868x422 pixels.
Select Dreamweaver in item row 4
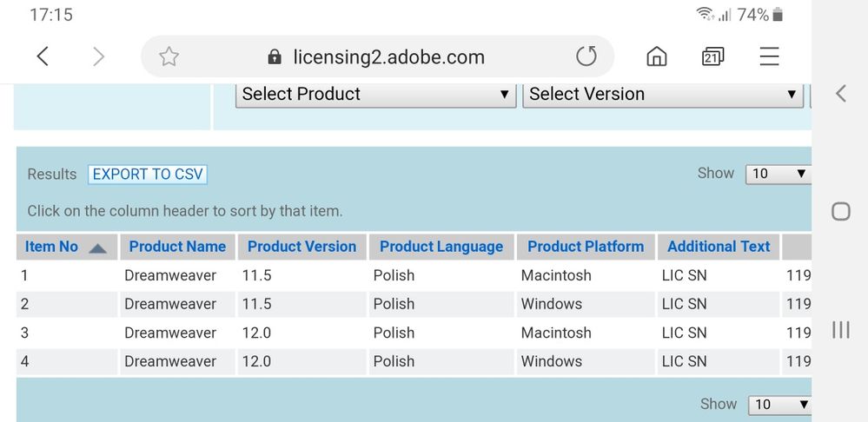point(170,361)
